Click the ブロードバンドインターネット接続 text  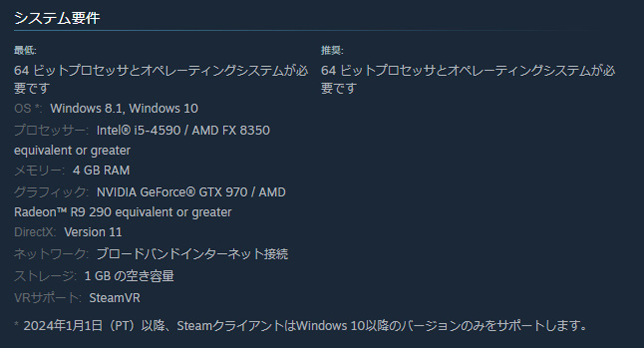pos(192,253)
